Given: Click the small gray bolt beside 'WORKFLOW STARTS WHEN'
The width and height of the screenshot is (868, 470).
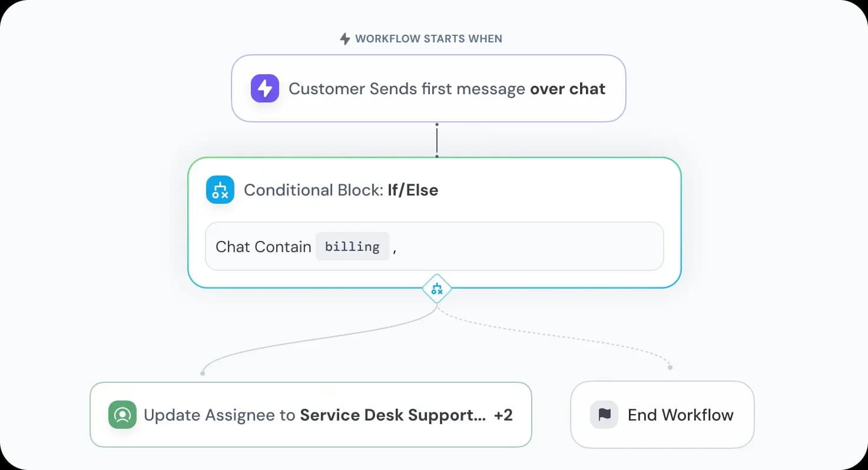Looking at the screenshot, I should (345, 39).
